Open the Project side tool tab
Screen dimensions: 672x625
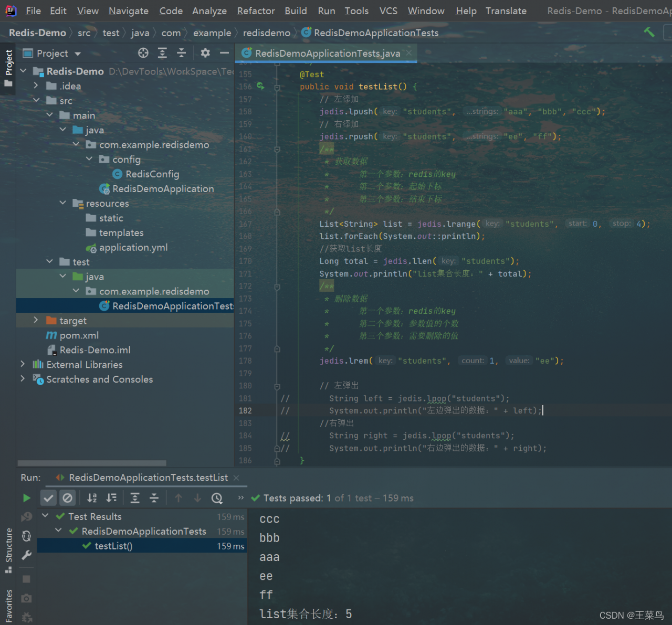point(8,68)
